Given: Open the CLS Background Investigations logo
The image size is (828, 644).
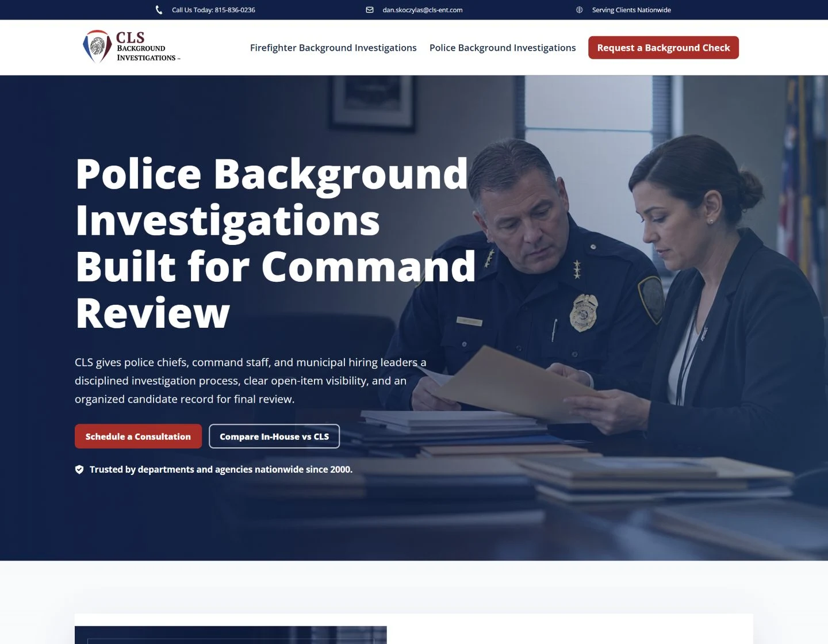Looking at the screenshot, I should (132, 47).
